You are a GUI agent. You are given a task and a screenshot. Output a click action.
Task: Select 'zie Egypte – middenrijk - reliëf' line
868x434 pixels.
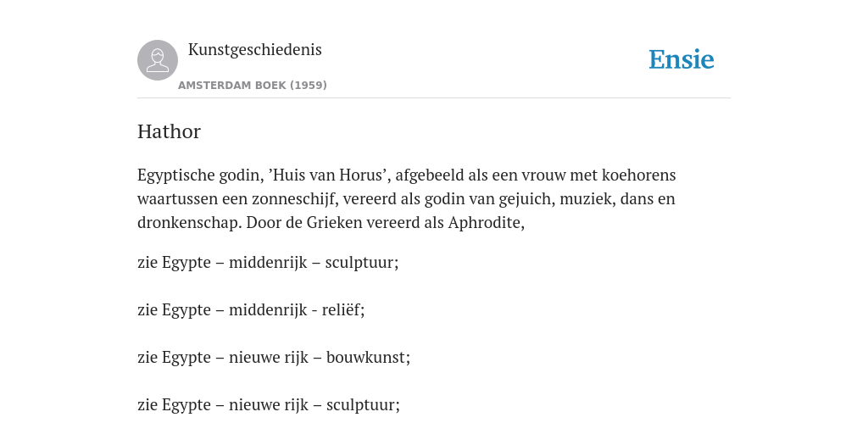251,310
